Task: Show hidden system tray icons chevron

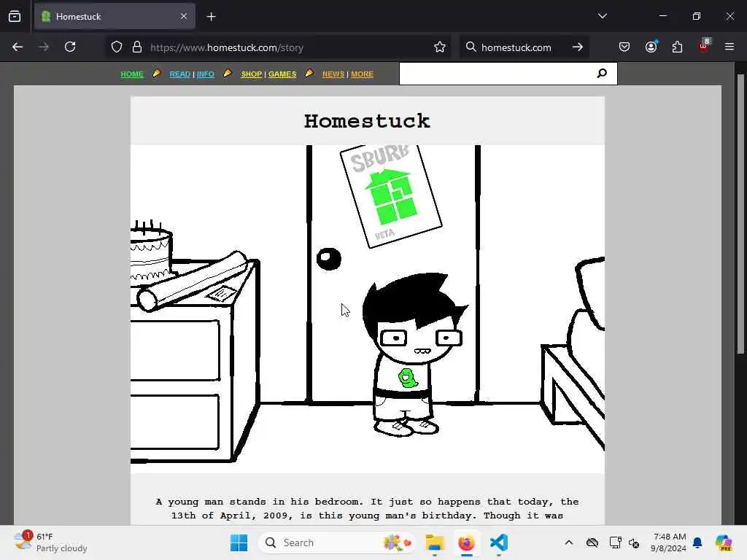Action: (569, 542)
